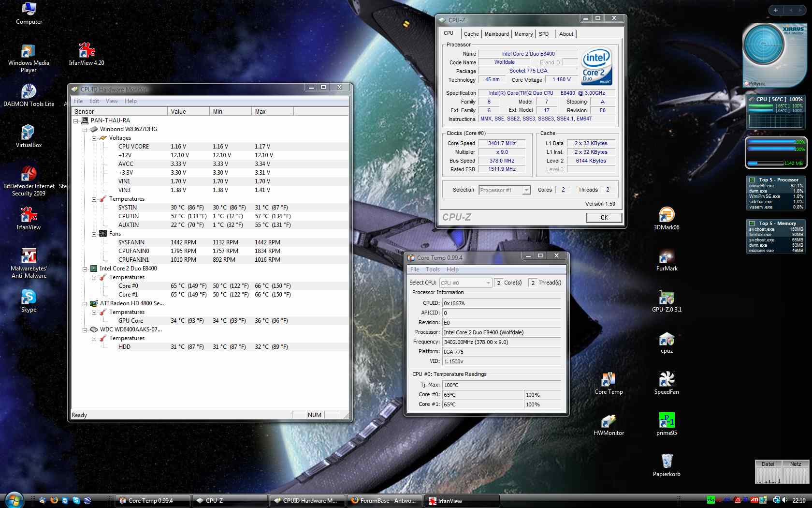
Task: Click the Sensor column header
Action: tap(119, 111)
